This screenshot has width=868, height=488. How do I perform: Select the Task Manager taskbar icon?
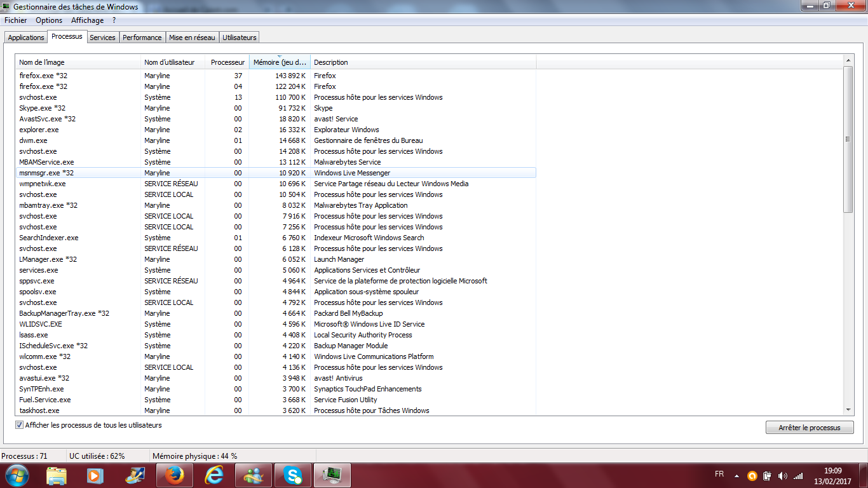(x=332, y=475)
